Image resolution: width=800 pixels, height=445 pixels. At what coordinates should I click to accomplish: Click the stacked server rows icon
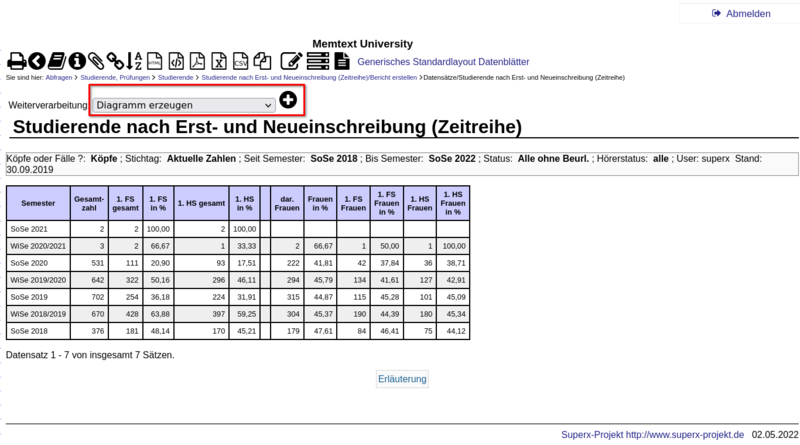[x=318, y=61]
